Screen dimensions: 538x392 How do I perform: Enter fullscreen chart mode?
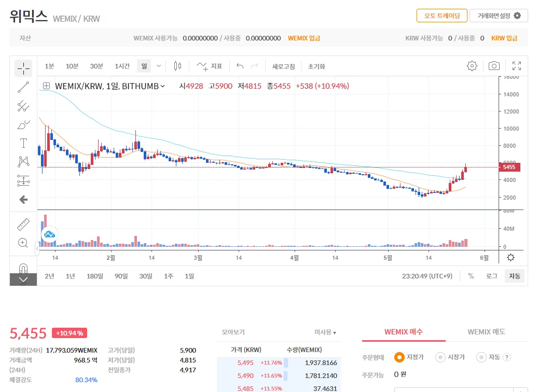[x=517, y=66]
